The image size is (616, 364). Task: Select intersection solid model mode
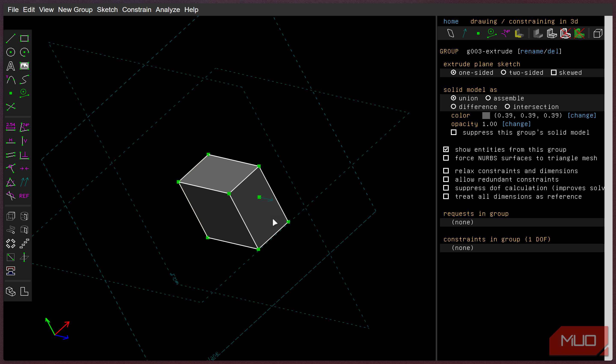(532, 107)
